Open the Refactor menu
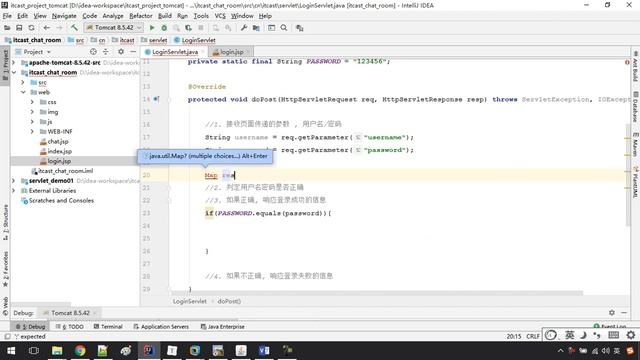Viewport: 640px width, 360px height. (x=141, y=16)
